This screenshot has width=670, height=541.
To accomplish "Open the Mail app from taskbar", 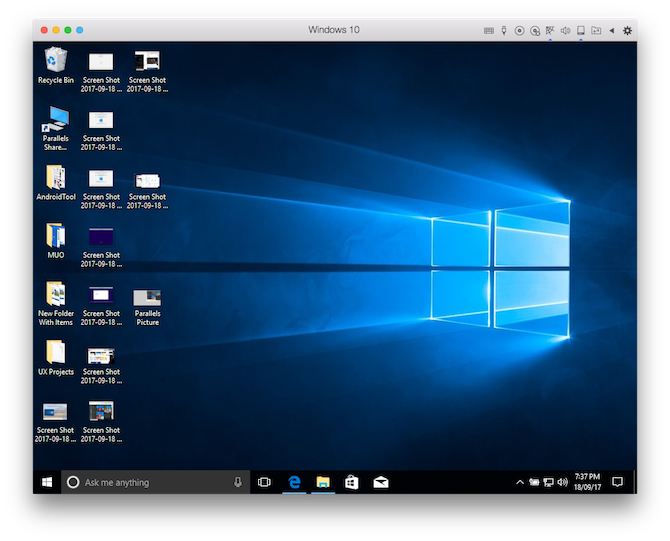I will (x=381, y=482).
